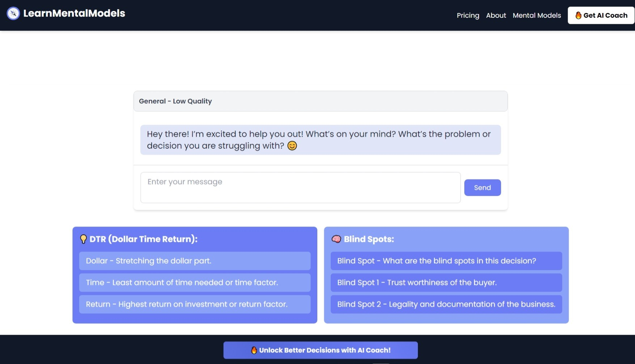635x364 pixels.
Task: Click the General - Low Quality chat header
Action: (175, 101)
